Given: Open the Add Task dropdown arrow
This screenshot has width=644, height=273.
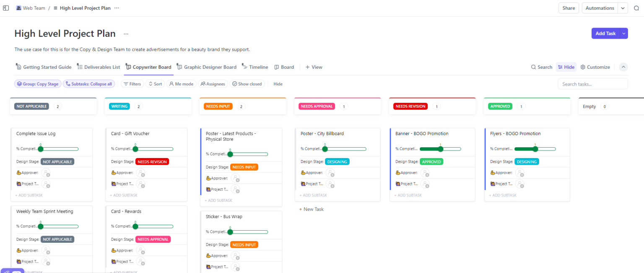Looking at the screenshot, I should pyautogui.click(x=624, y=33).
